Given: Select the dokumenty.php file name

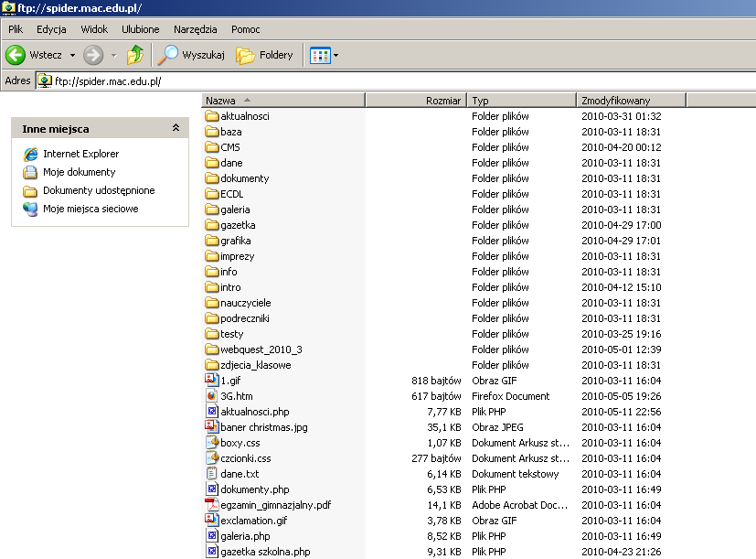Looking at the screenshot, I should [255, 489].
